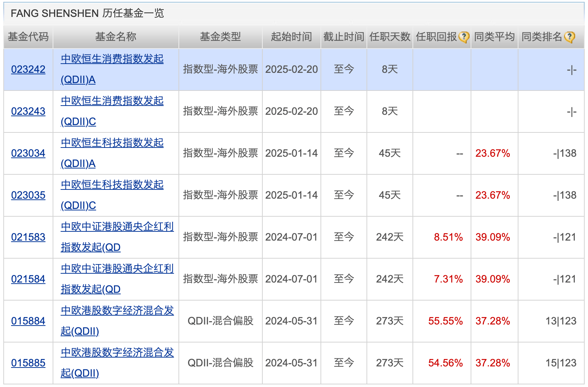
Task: Open fund code 015884 link
Action: coord(28,321)
